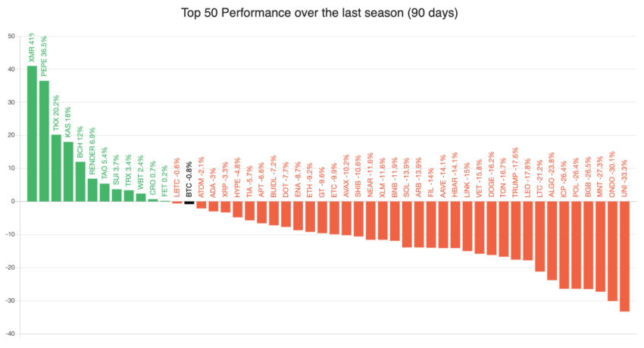
Task: Click the BCH 12% bar
Action: 80,182
